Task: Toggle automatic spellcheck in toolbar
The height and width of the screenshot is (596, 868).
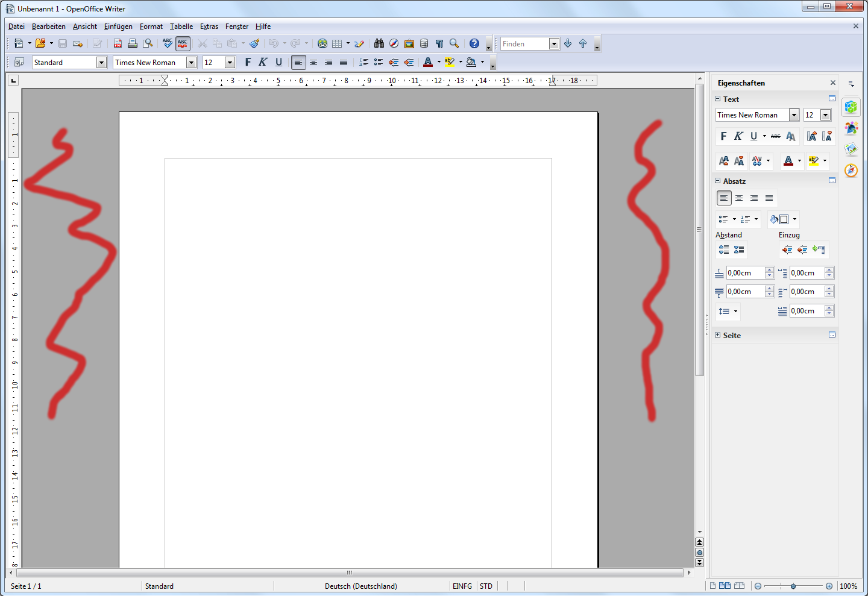Action: (x=183, y=43)
